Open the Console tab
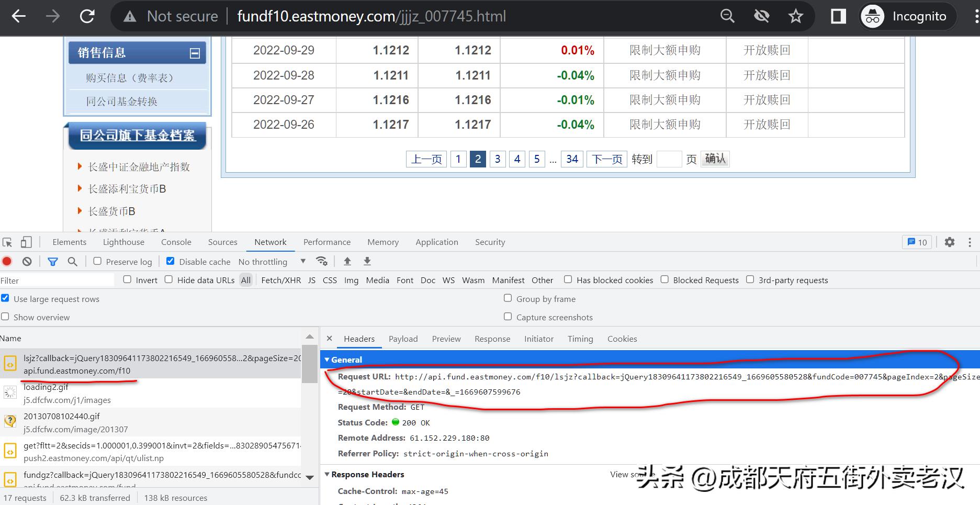Viewport: 980px width, 505px height. click(176, 242)
